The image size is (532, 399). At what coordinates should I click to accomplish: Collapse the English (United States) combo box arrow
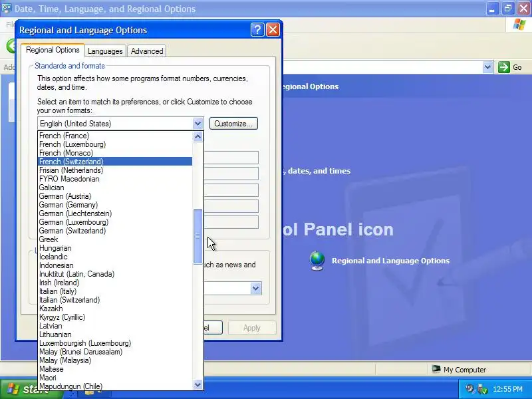pyautogui.click(x=198, y=124)
